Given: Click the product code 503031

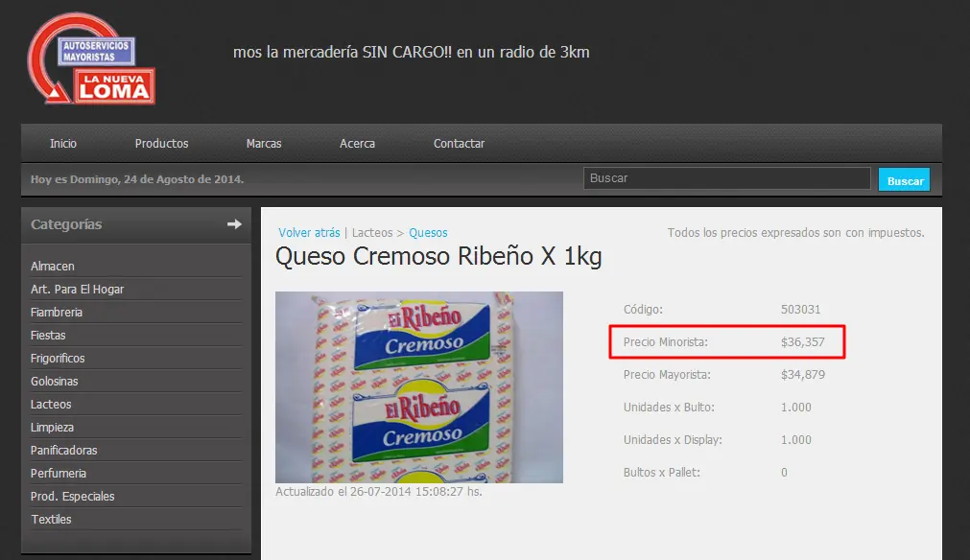Looking at the screenshot, I should [x=800, y=309].
